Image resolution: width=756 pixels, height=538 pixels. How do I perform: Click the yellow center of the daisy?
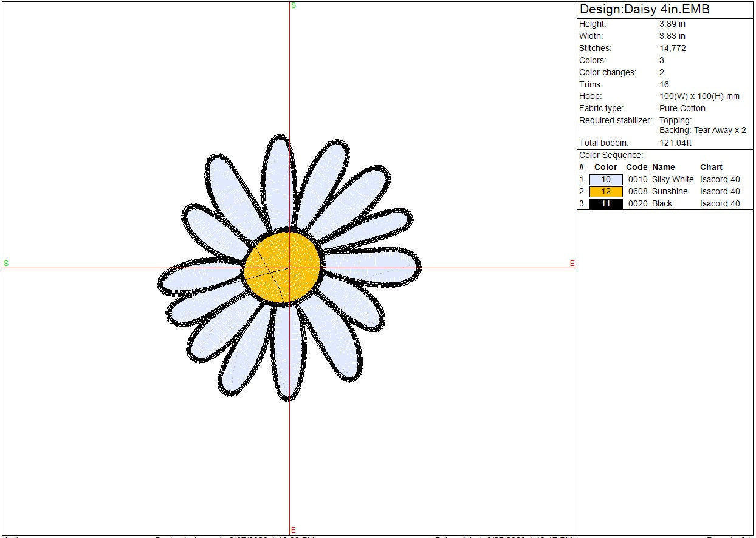[x=283, y=267]
